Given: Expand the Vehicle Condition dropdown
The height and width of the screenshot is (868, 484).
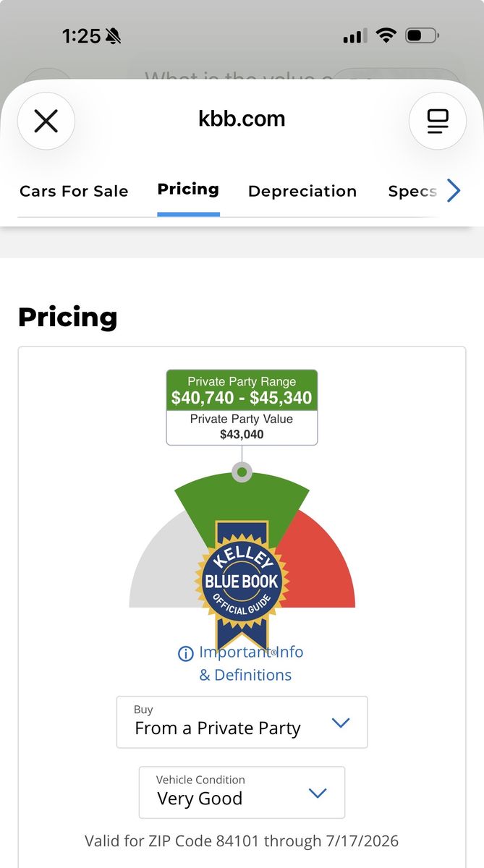Looking at the screenshot, I should coord(242,792).
